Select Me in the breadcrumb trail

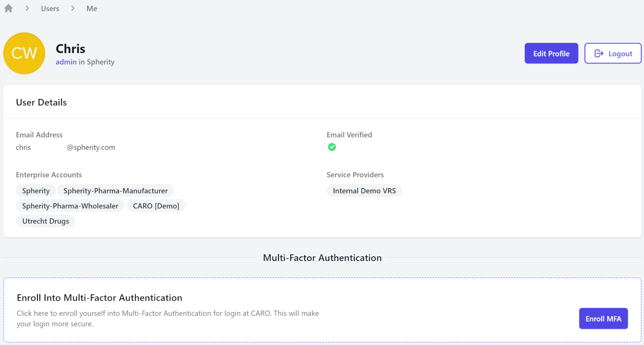click(91, 8)
